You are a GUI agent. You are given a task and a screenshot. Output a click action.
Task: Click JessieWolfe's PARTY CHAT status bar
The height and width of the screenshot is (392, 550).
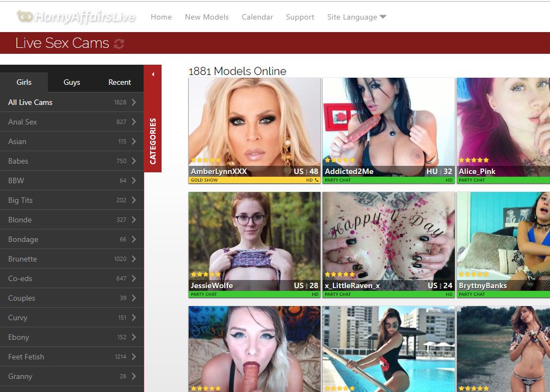click(x=254, y=294)
